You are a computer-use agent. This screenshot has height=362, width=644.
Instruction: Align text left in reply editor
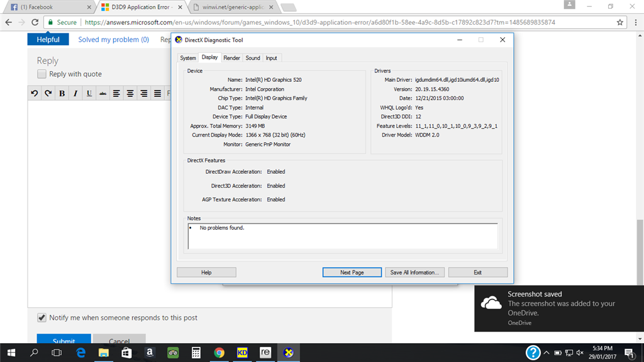click(116, 93)
